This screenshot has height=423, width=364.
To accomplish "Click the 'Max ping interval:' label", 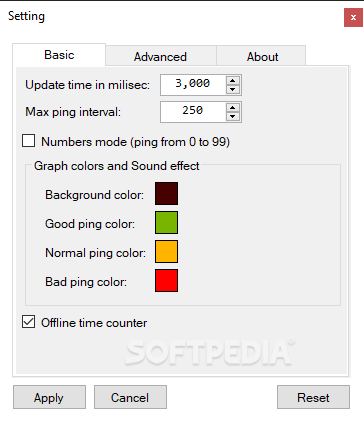I will [x=73, y=112].
